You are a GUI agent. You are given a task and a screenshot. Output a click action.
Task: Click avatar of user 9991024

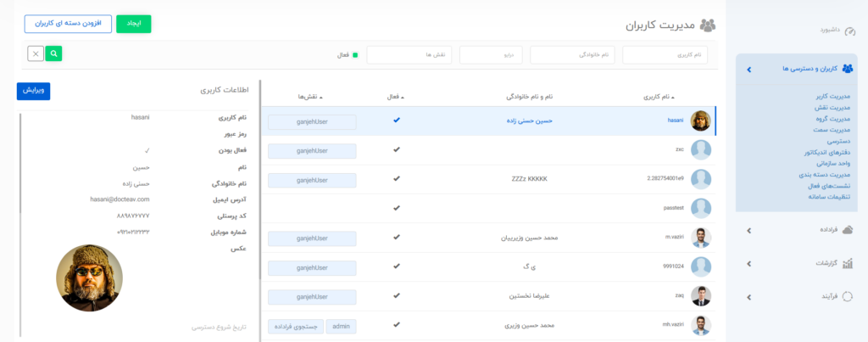pyautogui.click(x=701, y=267)
